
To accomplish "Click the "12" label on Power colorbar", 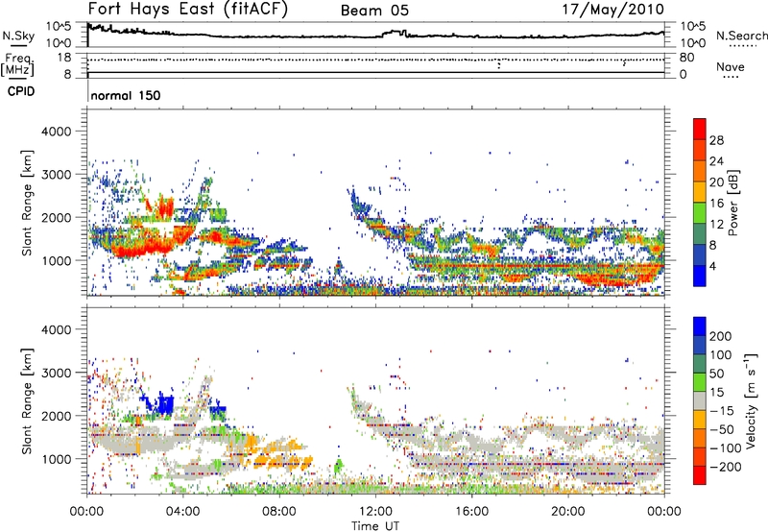I will click(x=716, y=225).
